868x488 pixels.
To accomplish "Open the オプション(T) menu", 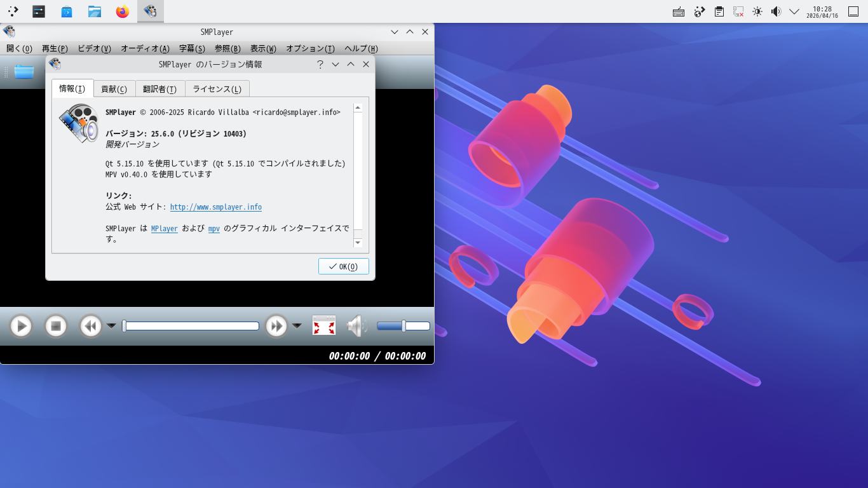I will (310, 49).
